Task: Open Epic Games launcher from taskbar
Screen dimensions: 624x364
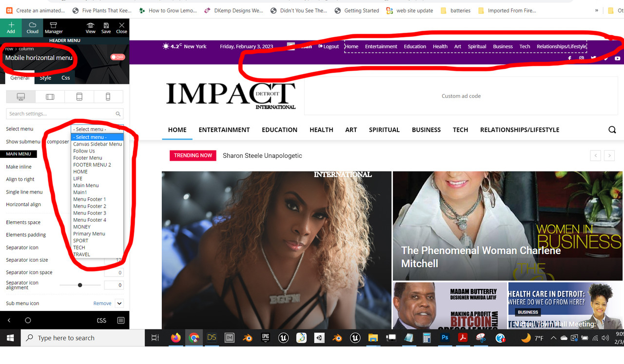Action: tap(265, 338)
